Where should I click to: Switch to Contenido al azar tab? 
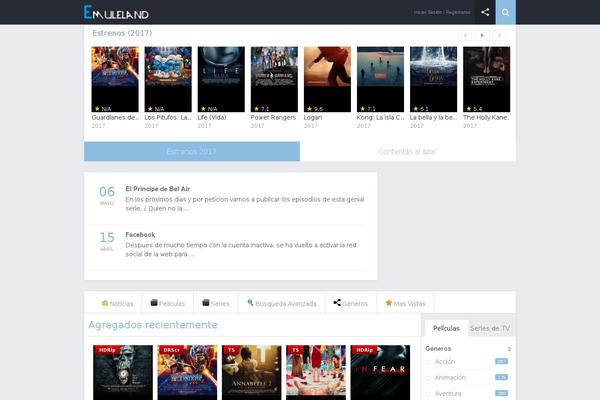408,152
